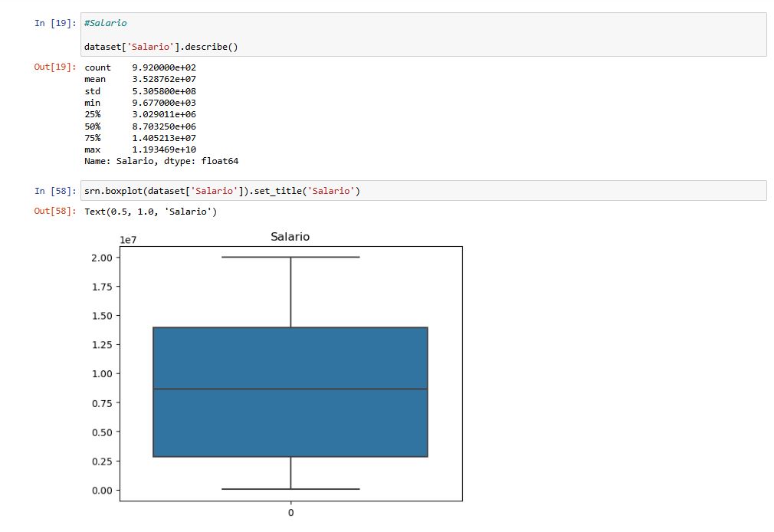This screenshot has width=774, height=532.
Task: Select the In [58] cell prompt
Action: coord(55,191)
